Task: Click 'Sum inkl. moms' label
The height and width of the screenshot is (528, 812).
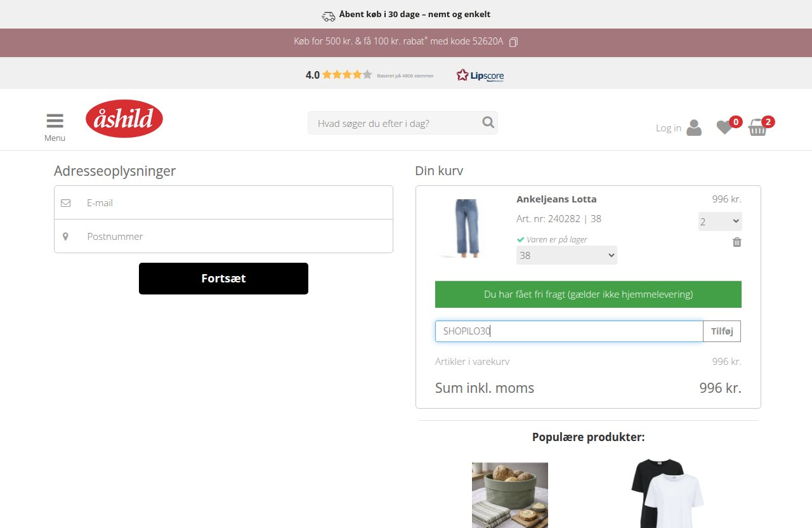Action: (x=485, y=388)
